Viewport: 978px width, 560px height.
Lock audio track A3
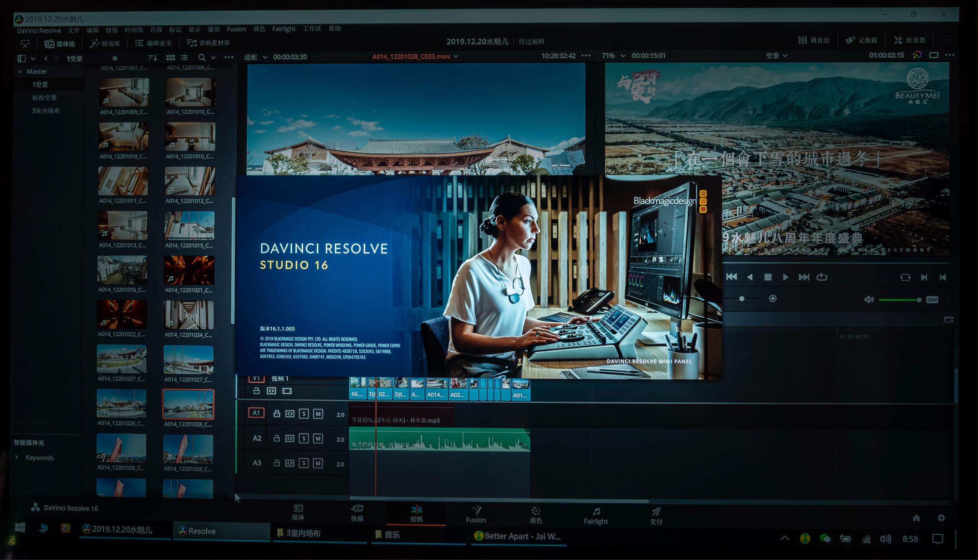click(x=276, y=463)
